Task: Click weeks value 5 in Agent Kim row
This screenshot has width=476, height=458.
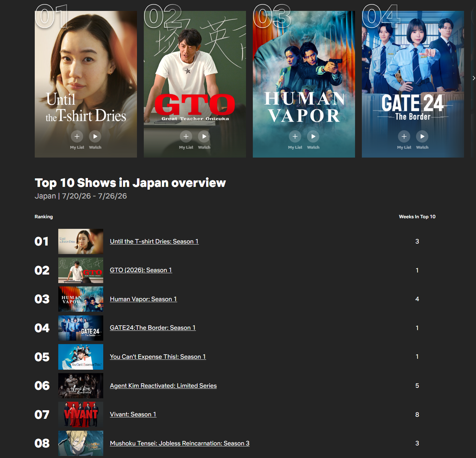Action: pos(417,386)
